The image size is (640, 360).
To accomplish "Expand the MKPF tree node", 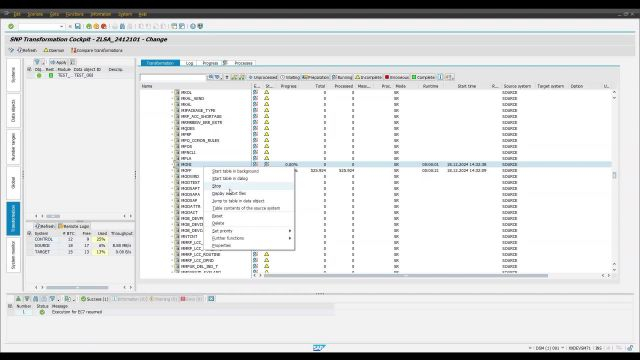I will 172,170.
